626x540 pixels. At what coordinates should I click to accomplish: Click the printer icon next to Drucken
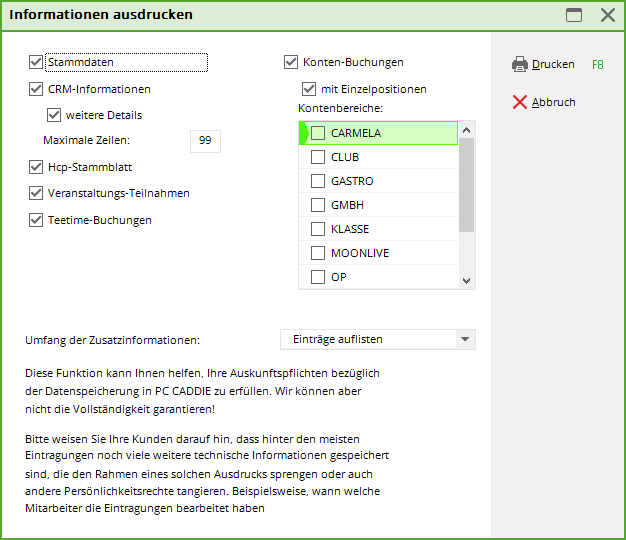[519, 64]
